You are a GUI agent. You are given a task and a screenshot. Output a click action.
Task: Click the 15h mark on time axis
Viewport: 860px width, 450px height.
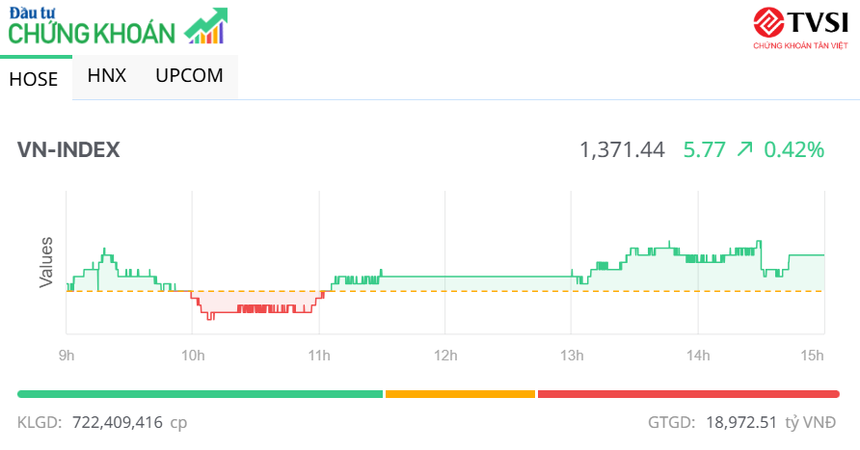(x=813, y=355)
